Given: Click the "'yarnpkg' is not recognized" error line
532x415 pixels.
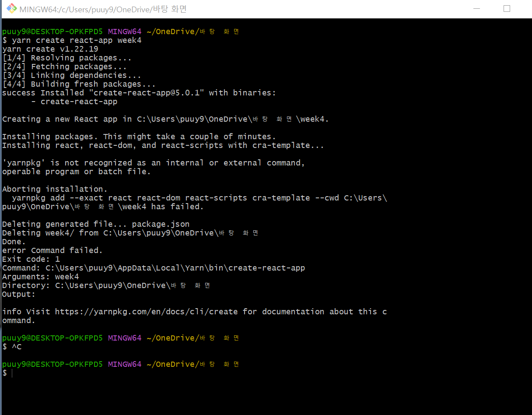Looking at the screenshot, I should [x=154, y=163].
